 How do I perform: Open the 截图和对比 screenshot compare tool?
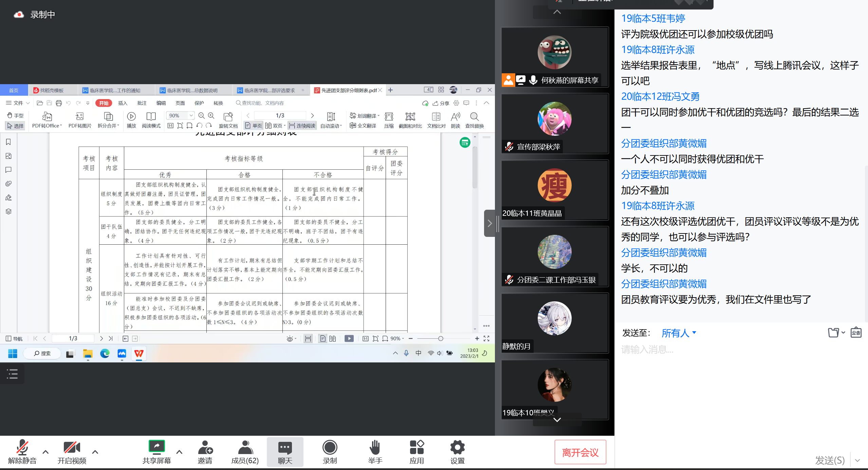point(410,120)
